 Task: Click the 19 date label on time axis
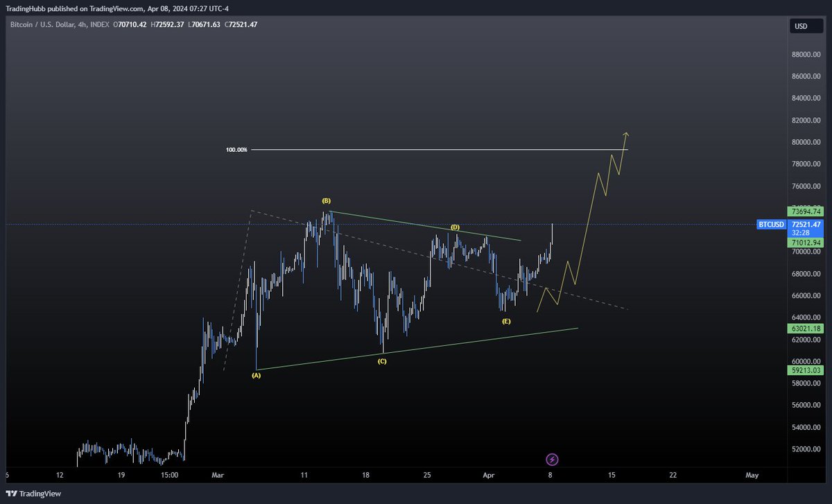click(121, 476)
